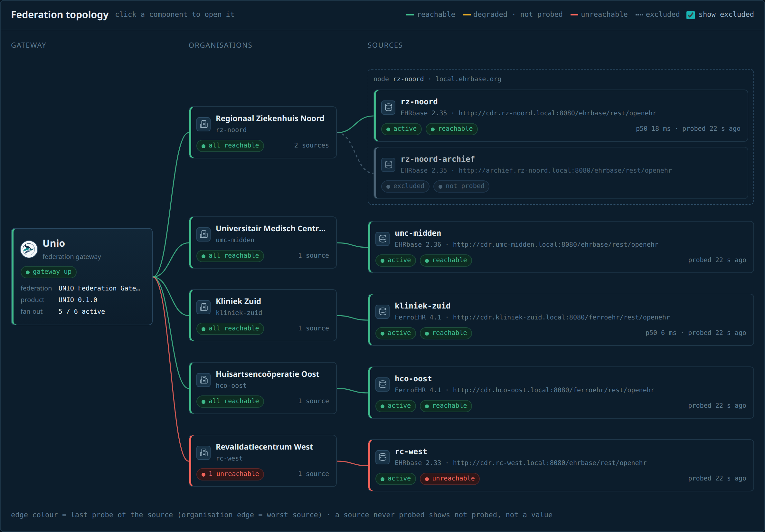Open the Revalidatiecentrum West organisation title
Image resolution: width=765 pixels, height=532 pixels.
coord(264,447)
